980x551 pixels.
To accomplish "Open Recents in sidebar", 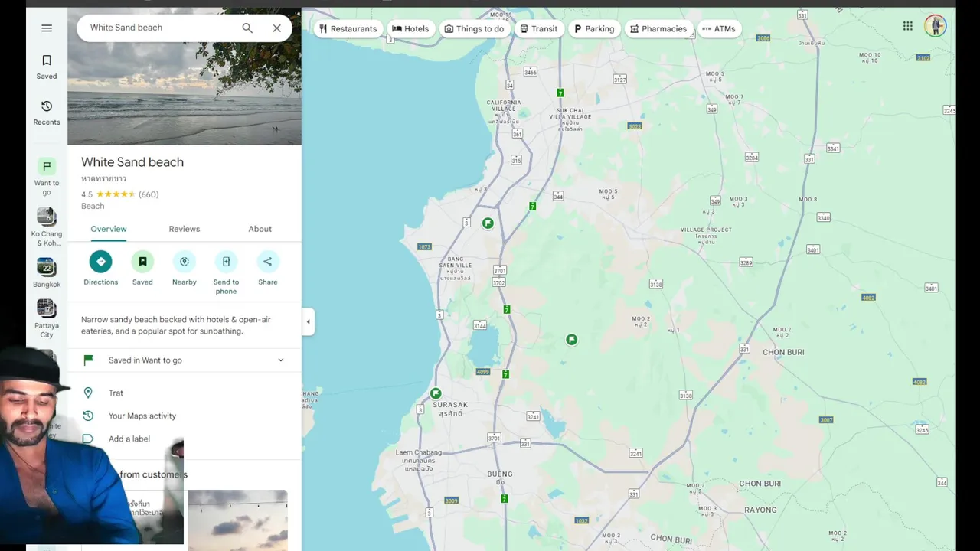I will 47,112.
